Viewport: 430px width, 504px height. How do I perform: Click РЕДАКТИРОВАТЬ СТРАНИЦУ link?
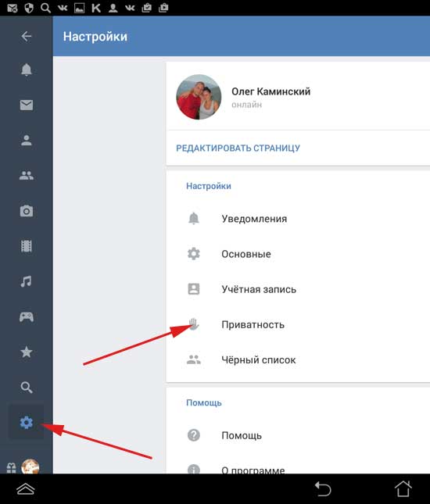tap(238, 148)
